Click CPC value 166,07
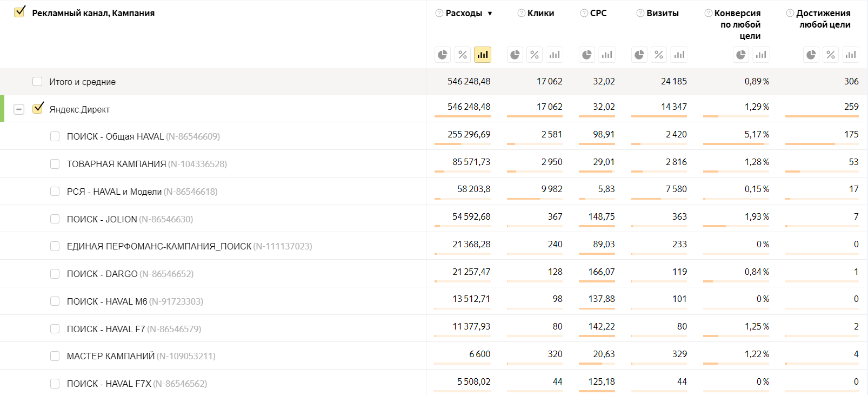This screenshot has height=395, width=868. (601, 272)
